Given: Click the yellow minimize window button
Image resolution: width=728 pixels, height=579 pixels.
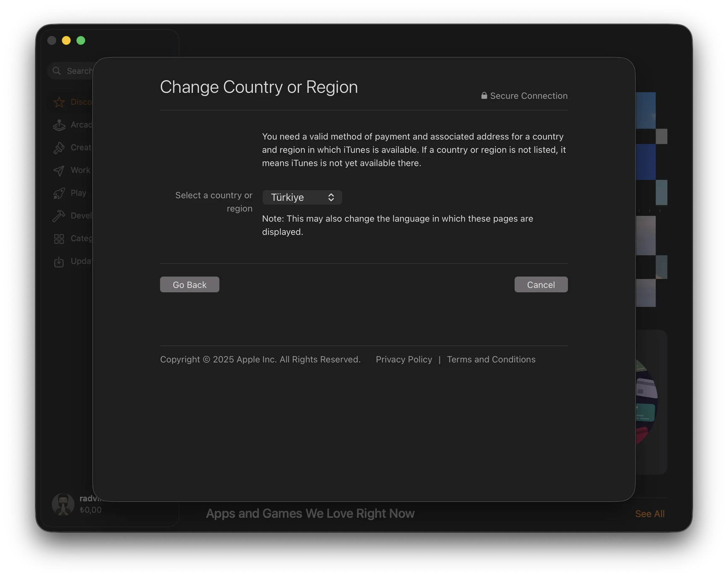Looking at the screenshot, I should point(66,40).
